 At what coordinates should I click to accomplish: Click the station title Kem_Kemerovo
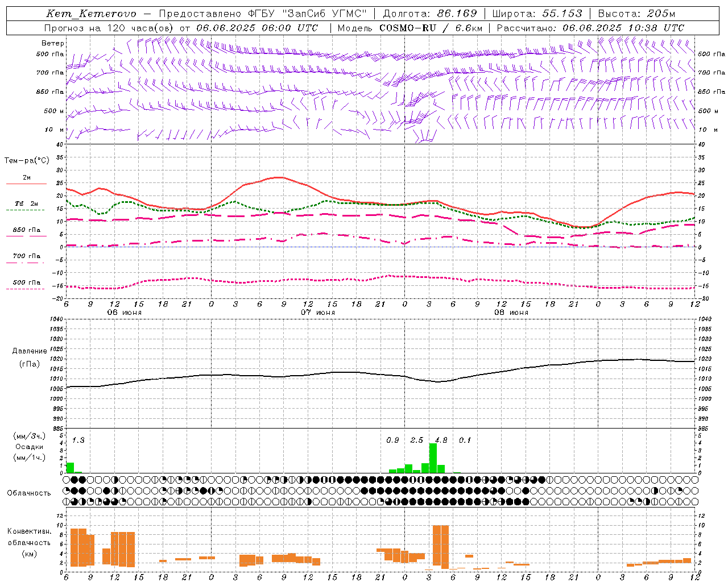[92, 14]
